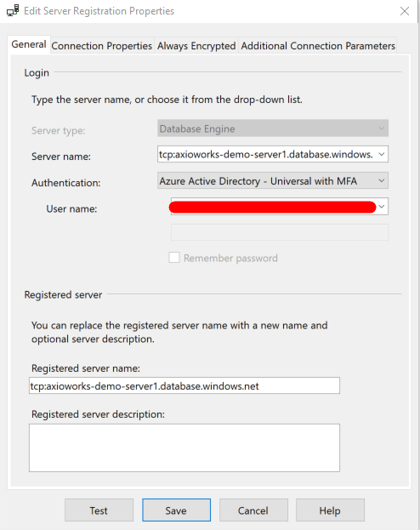Open the Authentication dropdown list
420x530 pixels.
(x=273, y=181)
